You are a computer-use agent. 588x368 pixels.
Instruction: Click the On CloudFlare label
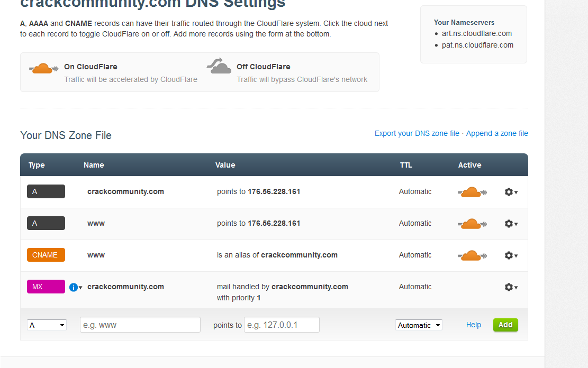point(91,67)
